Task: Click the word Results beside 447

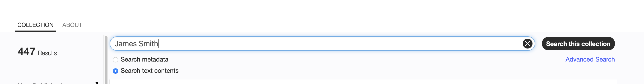Action: 47,53
